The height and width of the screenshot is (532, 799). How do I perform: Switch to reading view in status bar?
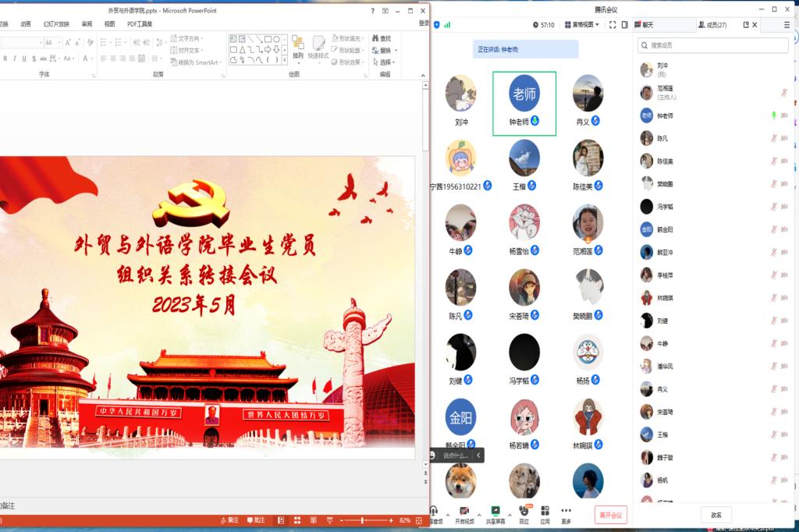click(314, 520)
